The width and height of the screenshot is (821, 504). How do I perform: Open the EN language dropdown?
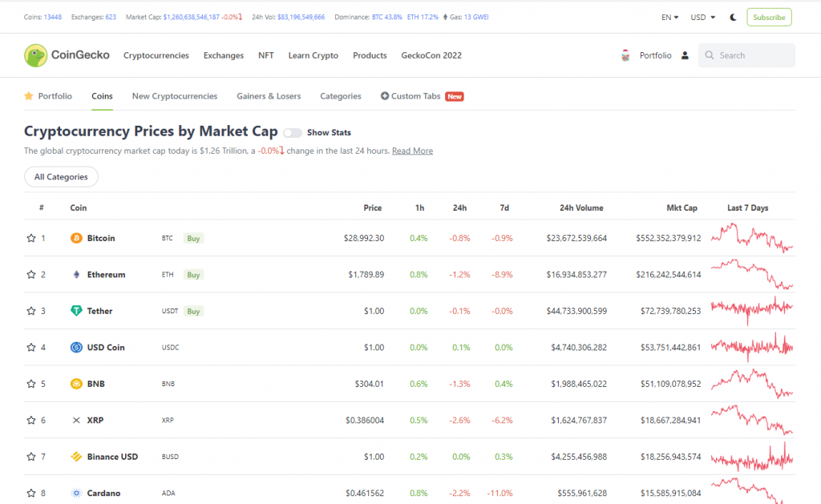pos(669,18)
